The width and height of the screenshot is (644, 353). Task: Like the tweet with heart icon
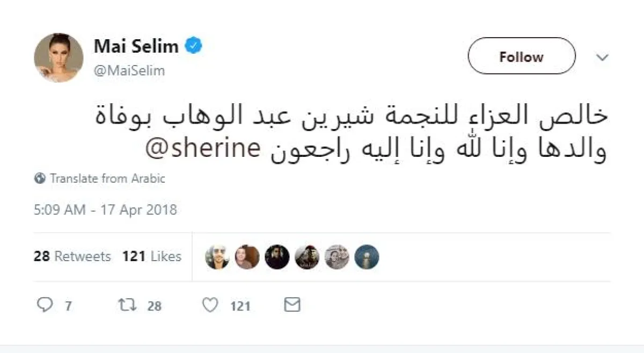click(210, 305)
